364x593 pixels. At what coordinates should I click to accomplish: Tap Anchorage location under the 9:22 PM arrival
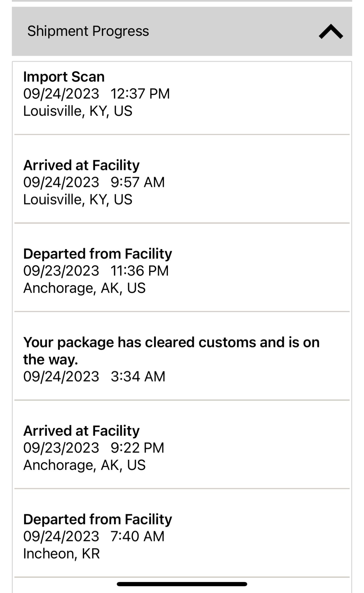[x=84, y=465]
